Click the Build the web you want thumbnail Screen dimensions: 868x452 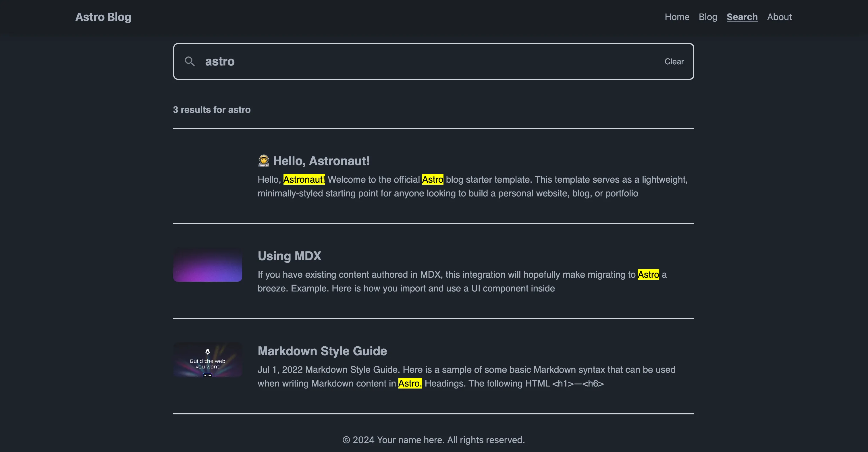coord(208,360)
